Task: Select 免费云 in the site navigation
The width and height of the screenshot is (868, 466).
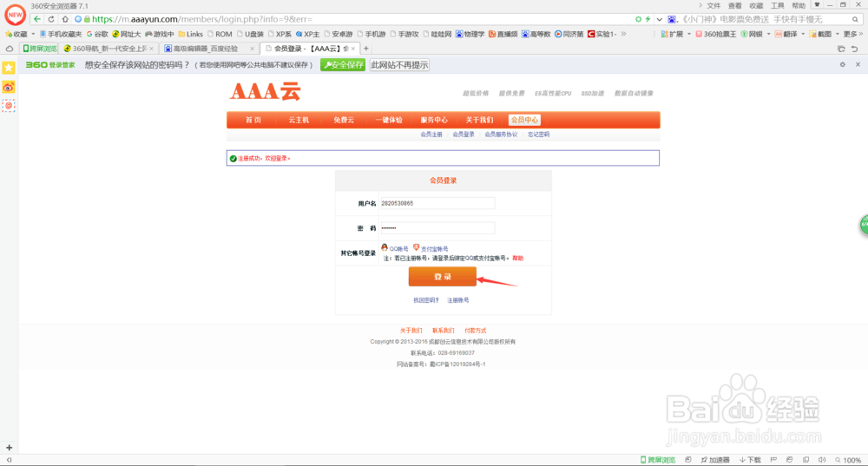Action: pyautogui.click(x=344, y=120)
